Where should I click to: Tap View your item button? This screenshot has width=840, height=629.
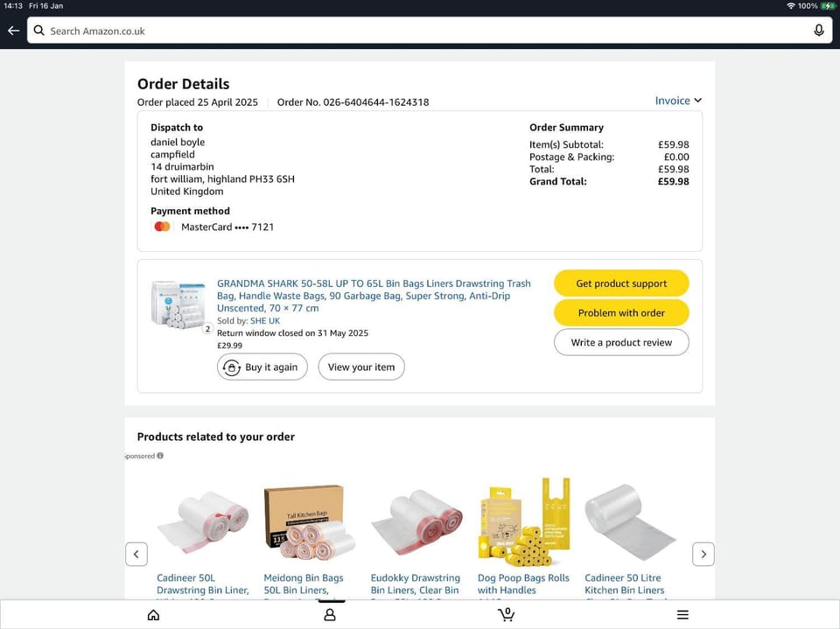point(361,367)
